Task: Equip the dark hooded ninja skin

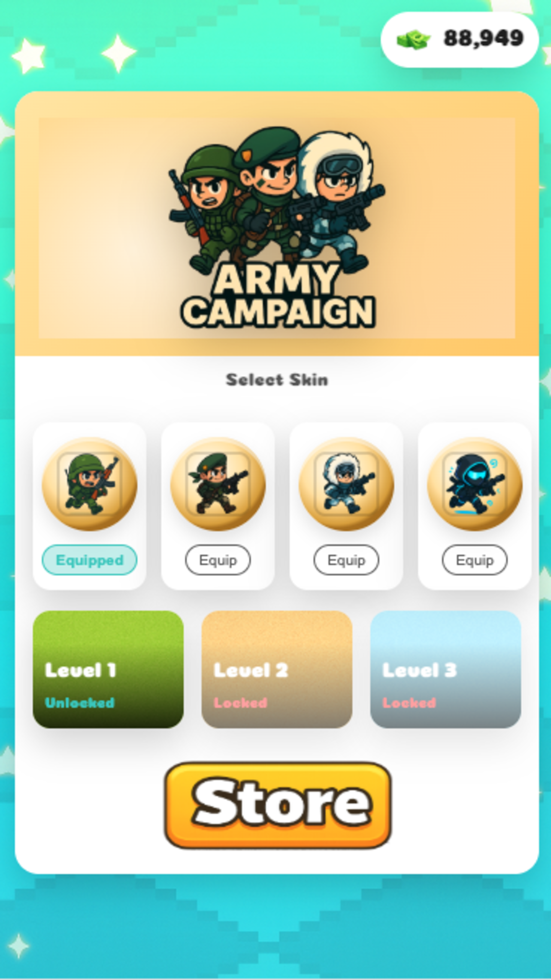Action: 475,560
